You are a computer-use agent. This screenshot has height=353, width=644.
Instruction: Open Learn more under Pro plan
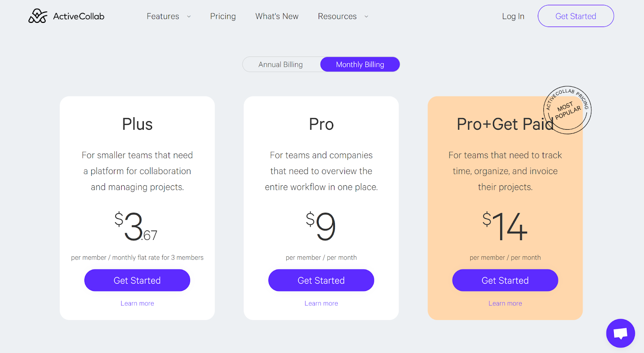click(x=321, y=303)
